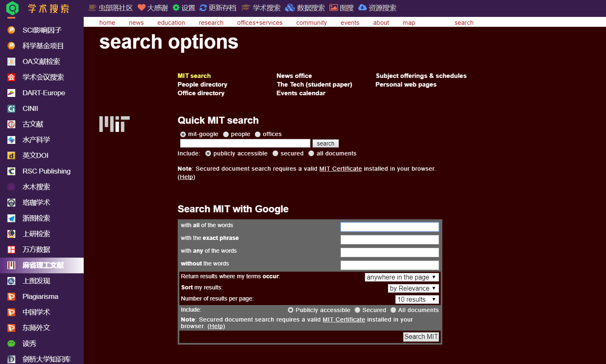
Task: Open 学术会议搜索 sidebar icon
Action: (x=12, y=77)
